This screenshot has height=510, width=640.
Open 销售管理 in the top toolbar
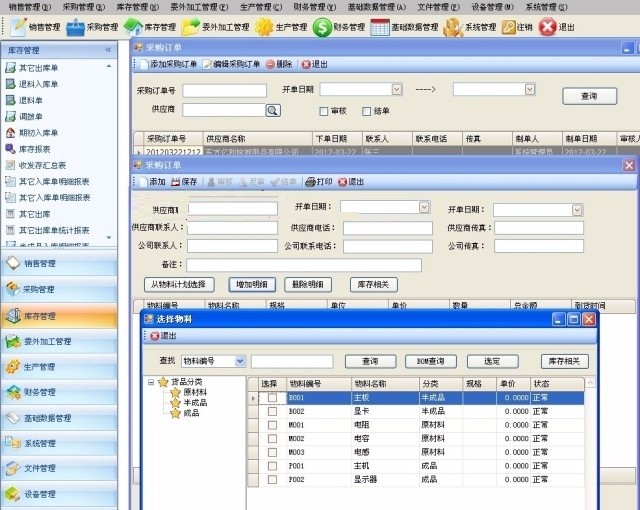tap(36, 27)
